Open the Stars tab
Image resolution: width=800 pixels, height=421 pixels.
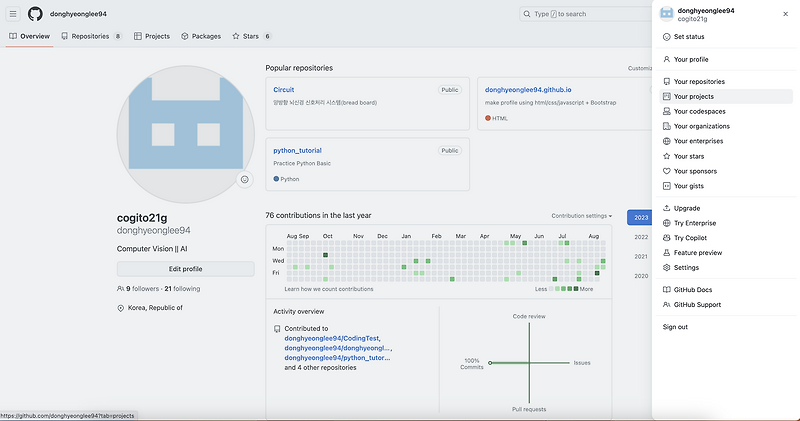click(x=252, y=36)
